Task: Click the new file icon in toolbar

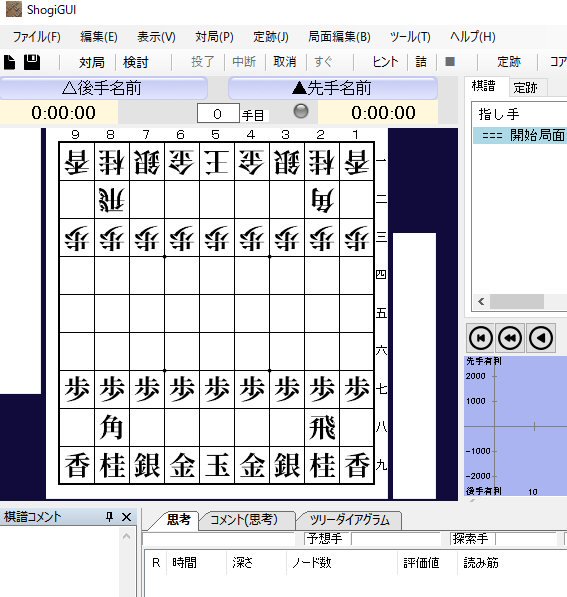Action: tap(10, 62)
